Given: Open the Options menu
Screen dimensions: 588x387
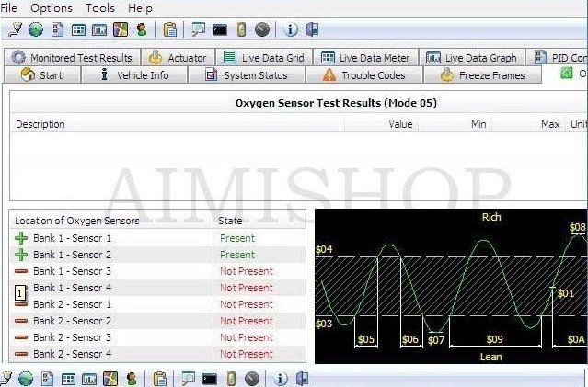Looking at the screenshot, I should (52, 8).
